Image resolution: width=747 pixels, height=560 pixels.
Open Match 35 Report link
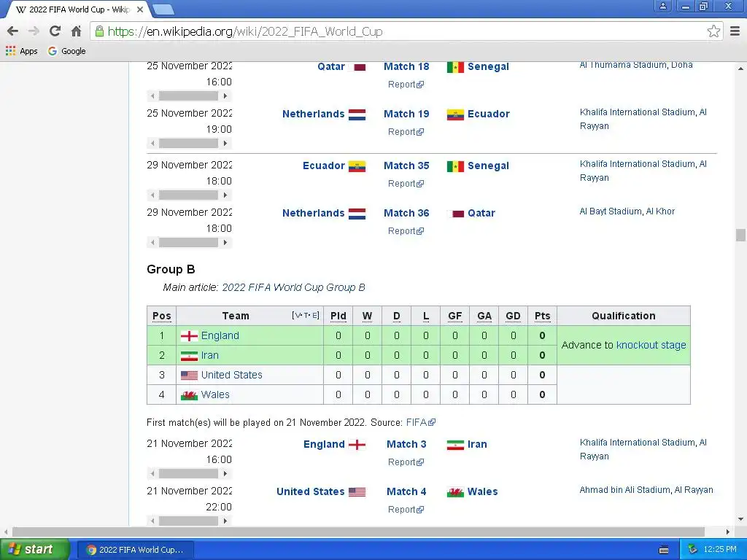(406, 184)
